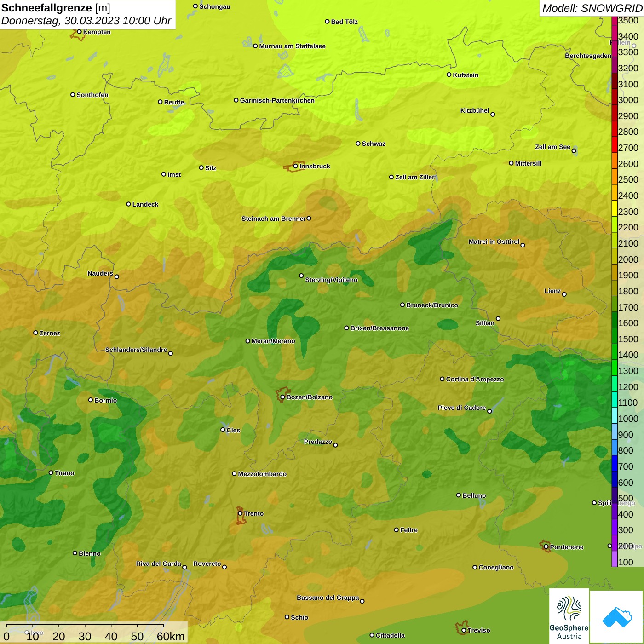Click the Bassano del Grappa label
Screen dimensions: 644x644
click(x=328, y=598)
